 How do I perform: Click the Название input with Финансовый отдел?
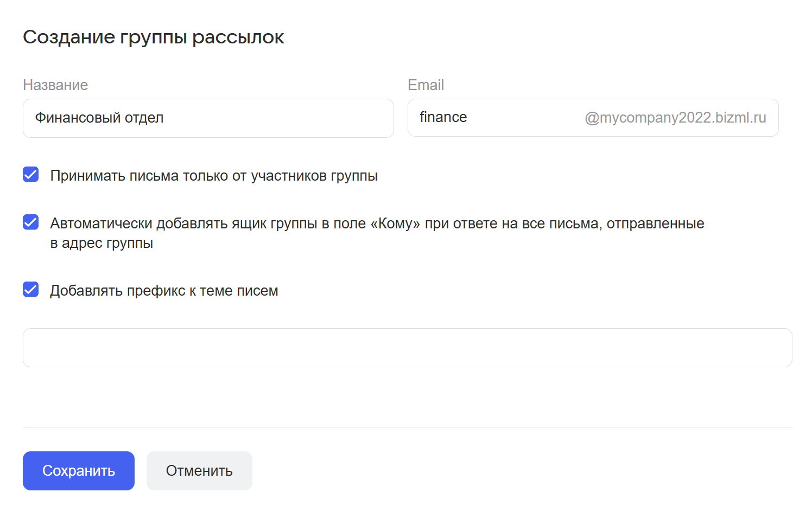[x=208, y=118]
